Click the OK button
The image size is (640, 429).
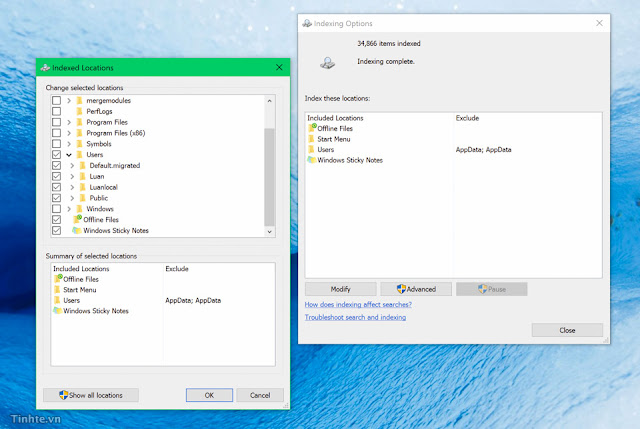209,395
